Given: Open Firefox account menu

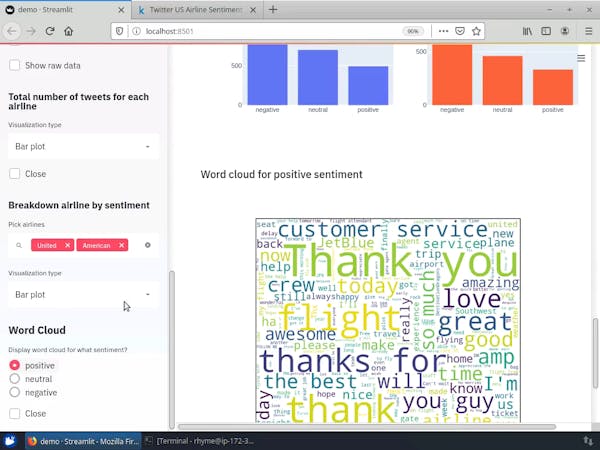Looking at the screenshot, I should [565, 31].
